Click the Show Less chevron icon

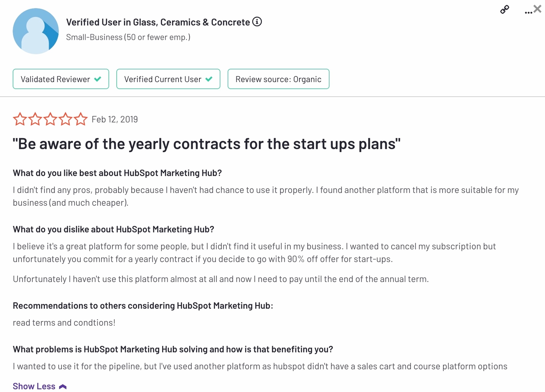click(x=62, y=386)
